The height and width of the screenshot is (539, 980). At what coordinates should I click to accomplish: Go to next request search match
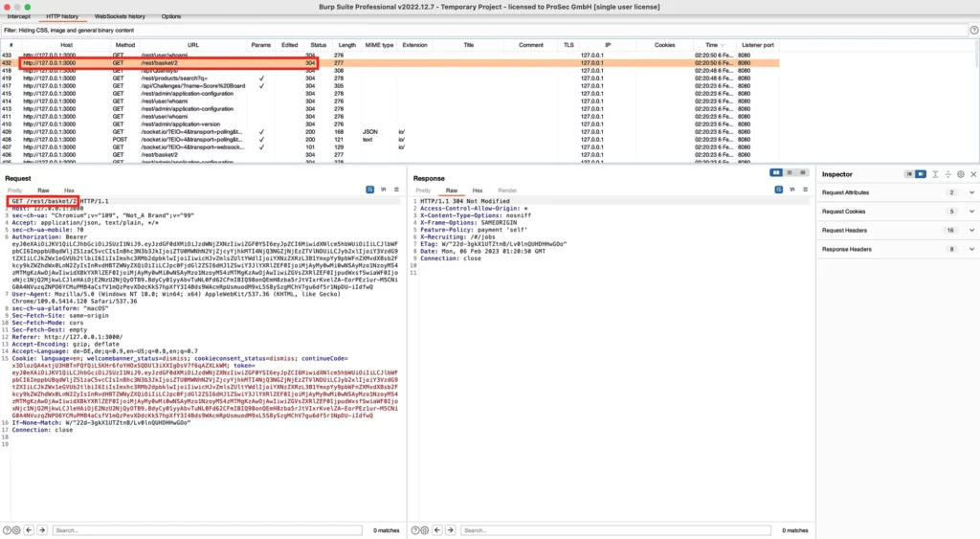pyautogui.click(x=42, y=530)
